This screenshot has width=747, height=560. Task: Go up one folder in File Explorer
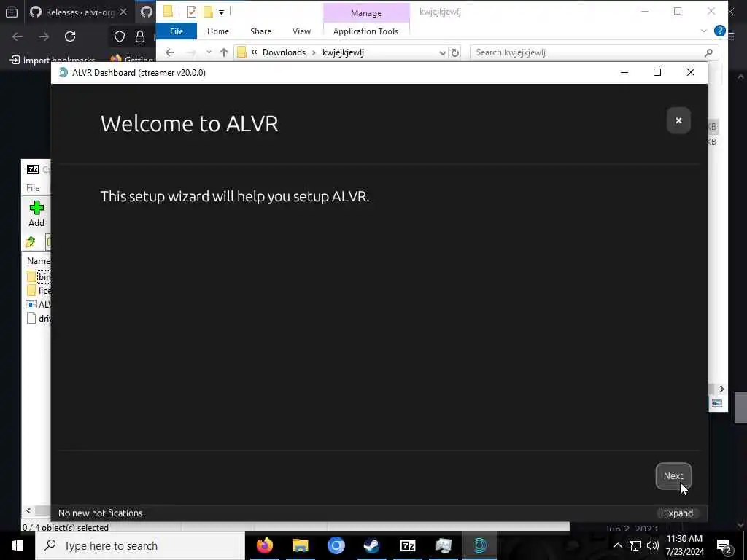tap(224, 52)
